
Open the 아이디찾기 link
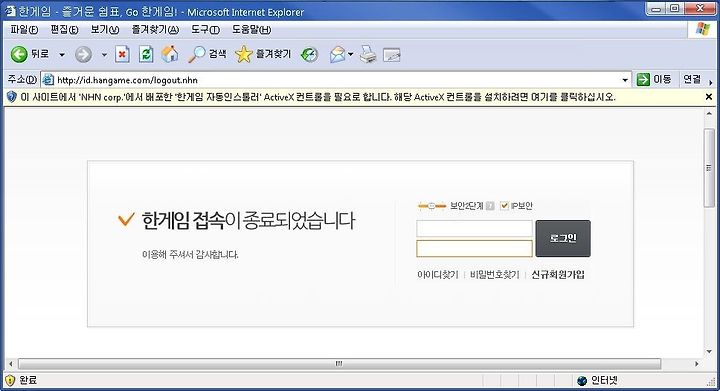point(438,274)
